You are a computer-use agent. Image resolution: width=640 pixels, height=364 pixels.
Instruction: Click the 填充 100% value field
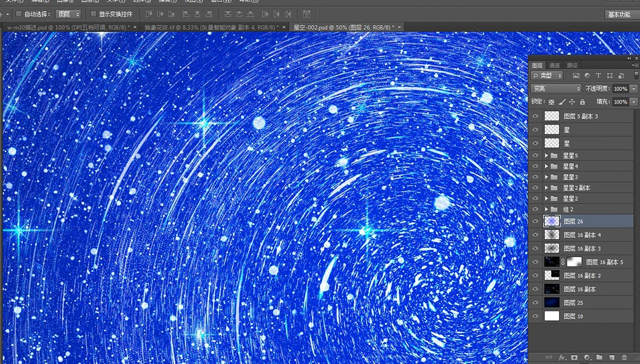coord(621,102)
